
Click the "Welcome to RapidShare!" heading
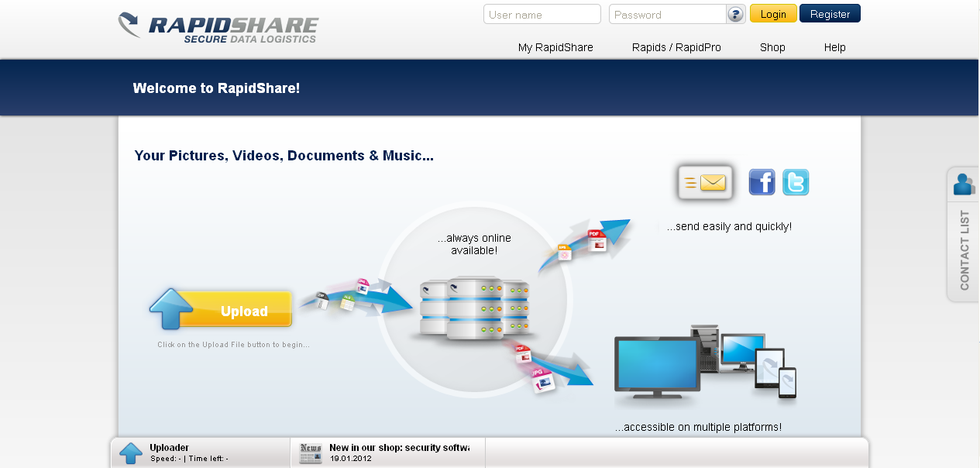[216, 88]
